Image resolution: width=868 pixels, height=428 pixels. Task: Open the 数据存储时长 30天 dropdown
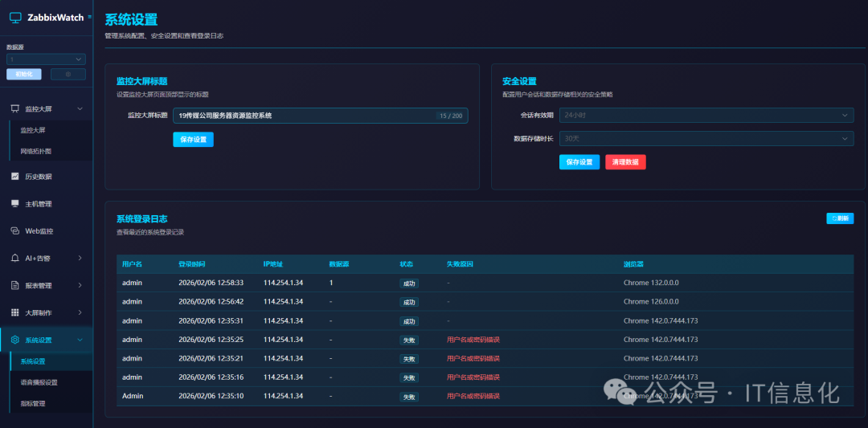pos(706,139)
